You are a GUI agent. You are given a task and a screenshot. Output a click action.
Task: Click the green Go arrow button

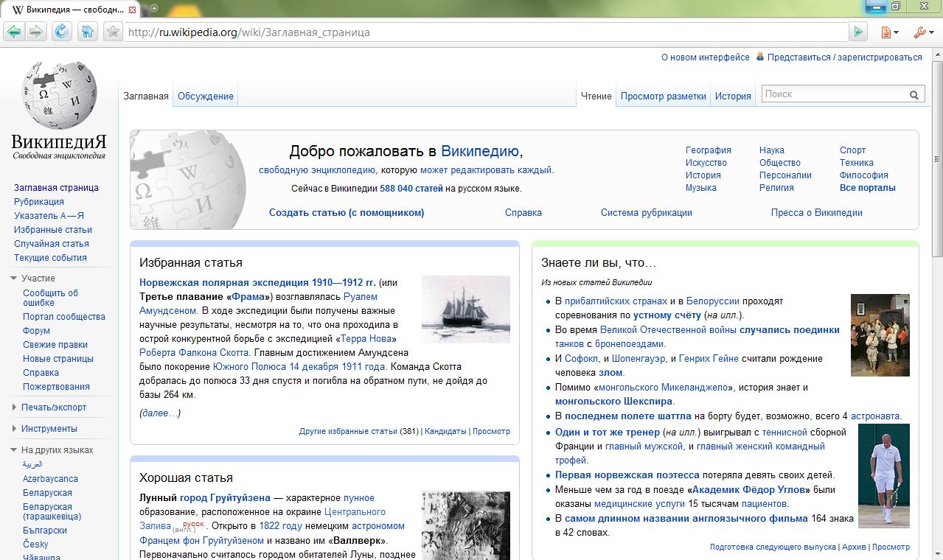pyautogui.click(x=857, y=32)
